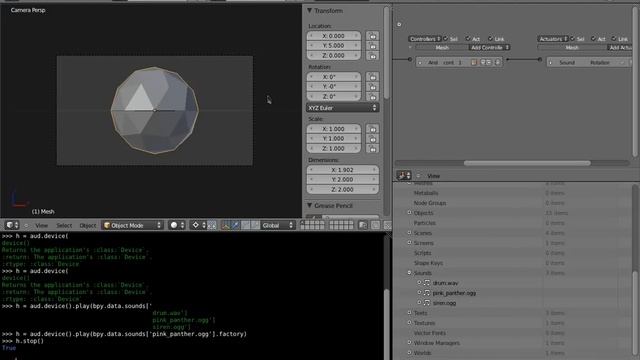Select the Node Groups outliner row
Screen dimensions: 640x360
point(429,203)
